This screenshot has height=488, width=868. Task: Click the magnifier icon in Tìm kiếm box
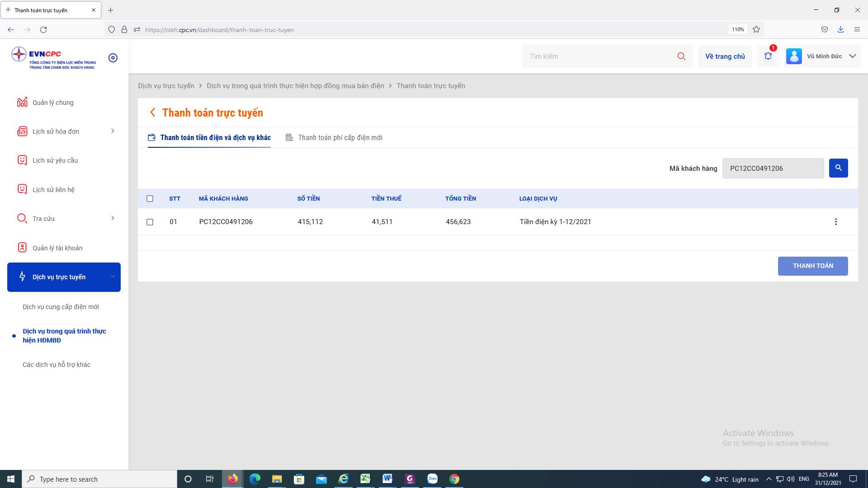pos(681,56)
